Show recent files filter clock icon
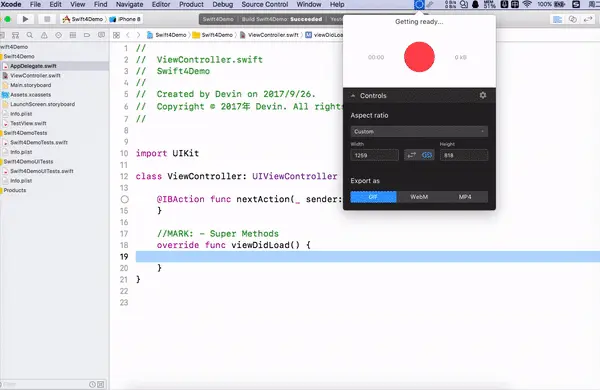 click(92, 384)
